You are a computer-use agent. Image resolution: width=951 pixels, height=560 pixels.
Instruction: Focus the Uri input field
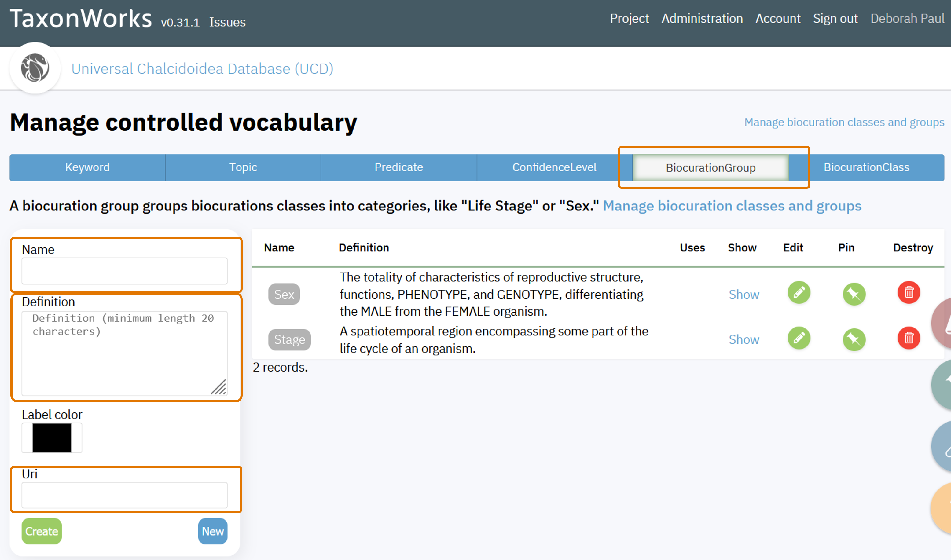pyautogui.click(x=125, y=495)
